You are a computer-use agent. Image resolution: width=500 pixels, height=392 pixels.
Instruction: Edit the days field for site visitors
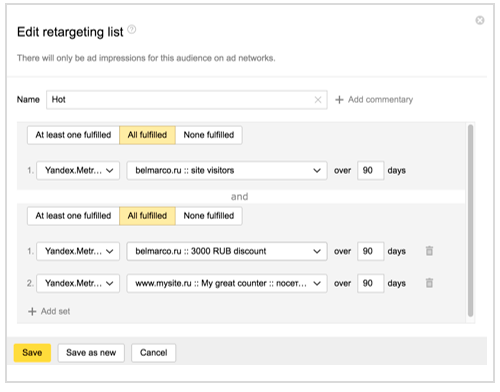(371, 171)
